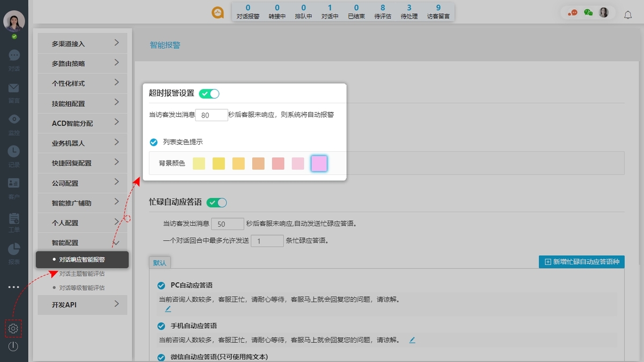This screenshot has height=362, width=644.
Task: Select the purple background color swatch
Action: tap(318, 164)
